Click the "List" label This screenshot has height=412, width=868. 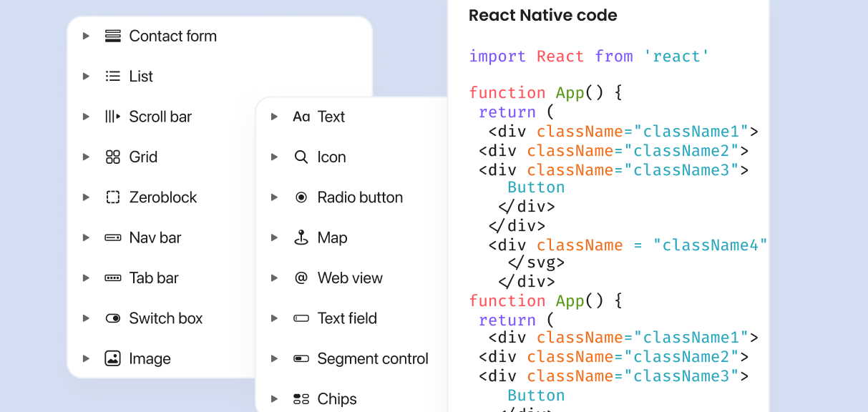[141, 77]
